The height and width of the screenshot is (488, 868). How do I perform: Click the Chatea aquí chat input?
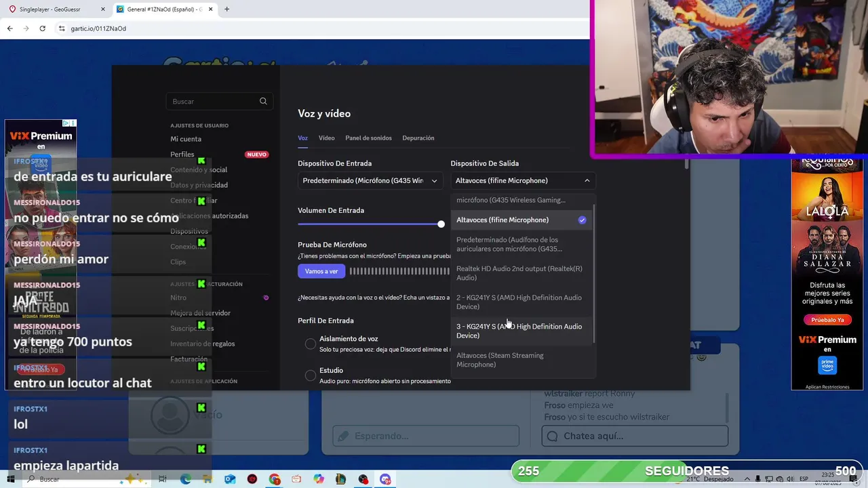pos(635,436)
